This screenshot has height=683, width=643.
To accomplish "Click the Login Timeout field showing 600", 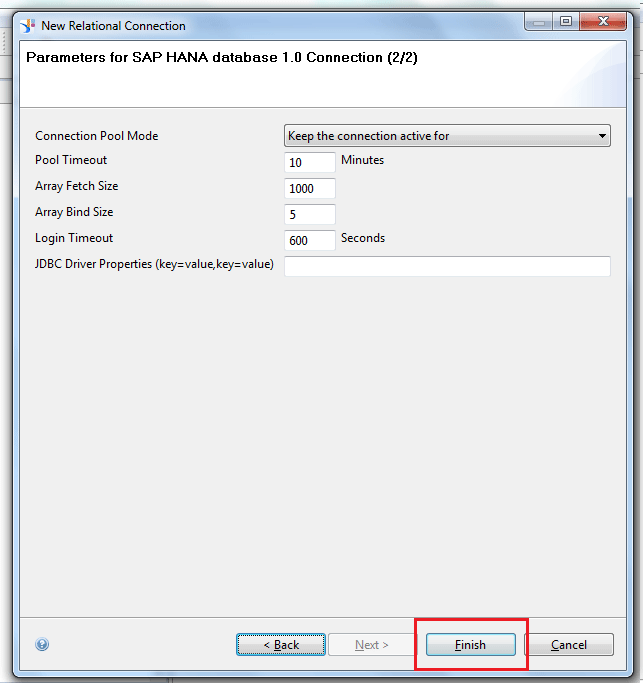I will pos(310,240).
